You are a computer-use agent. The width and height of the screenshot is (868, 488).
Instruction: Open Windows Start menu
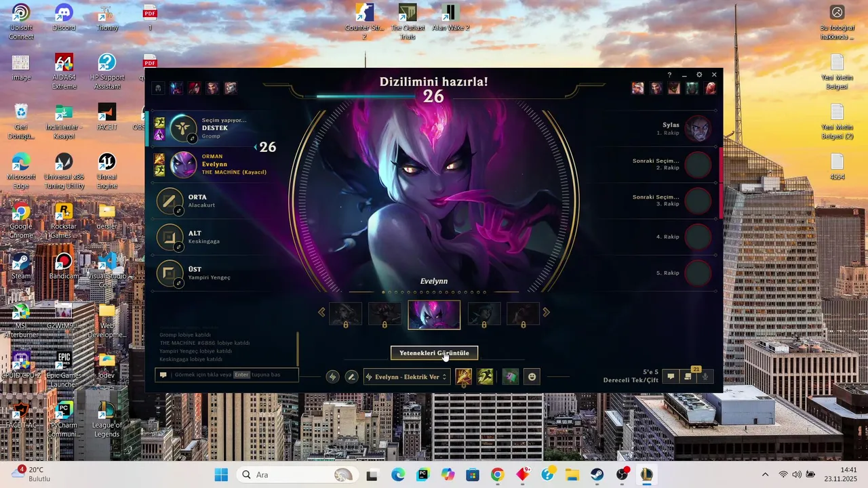[x=222, y=474]
